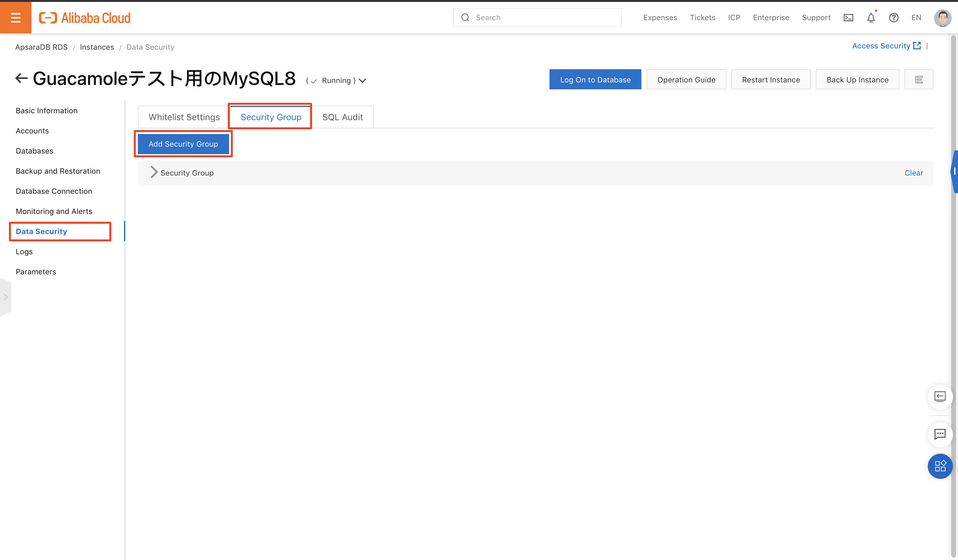Switch to the SQL Audit tab
The image size is (958, 560).
pyautogui.click(x=342, y=117)
